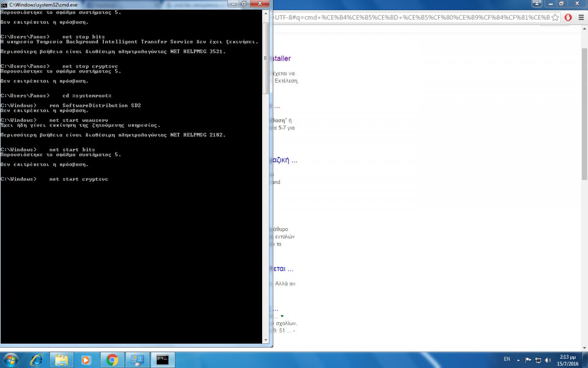Click the 'net stop cryptsvc' command text

(x=90, y=66)
